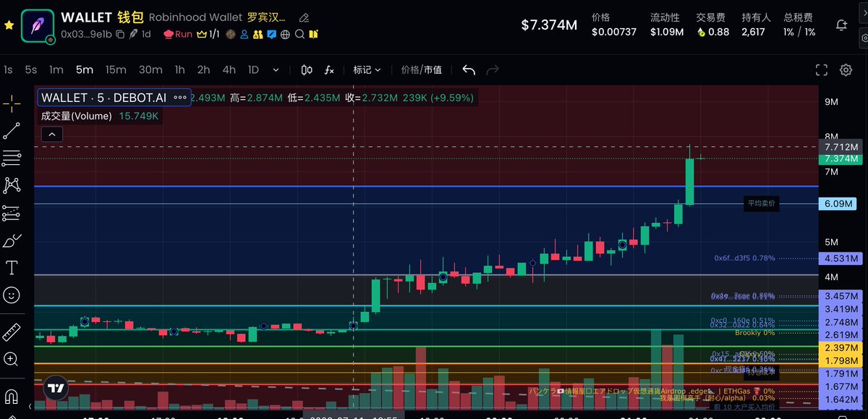Click the 成交量(Volume) indicator label
Image resolution: width=868 pixels, height=419 pixels.
(x=77, y=116)
